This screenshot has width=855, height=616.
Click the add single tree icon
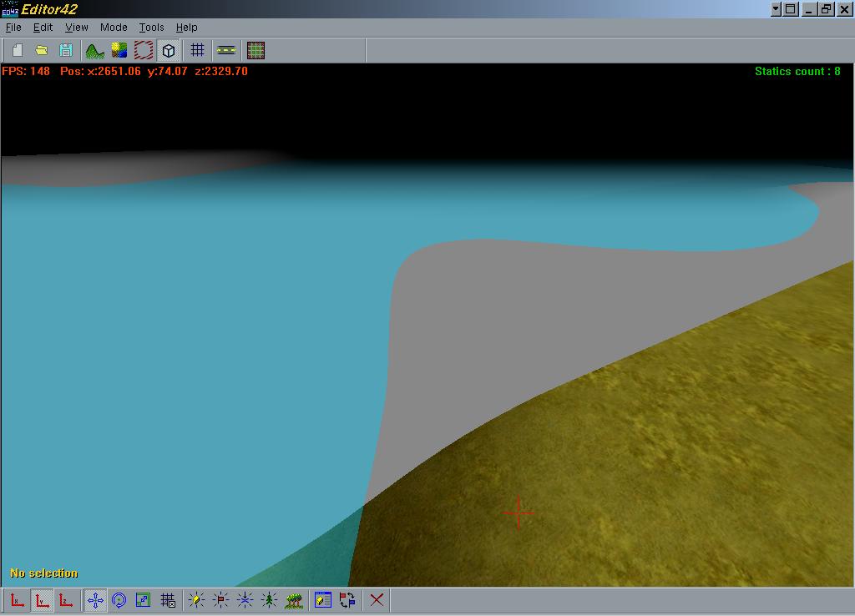pyautogui.click(x=269, y=601)
